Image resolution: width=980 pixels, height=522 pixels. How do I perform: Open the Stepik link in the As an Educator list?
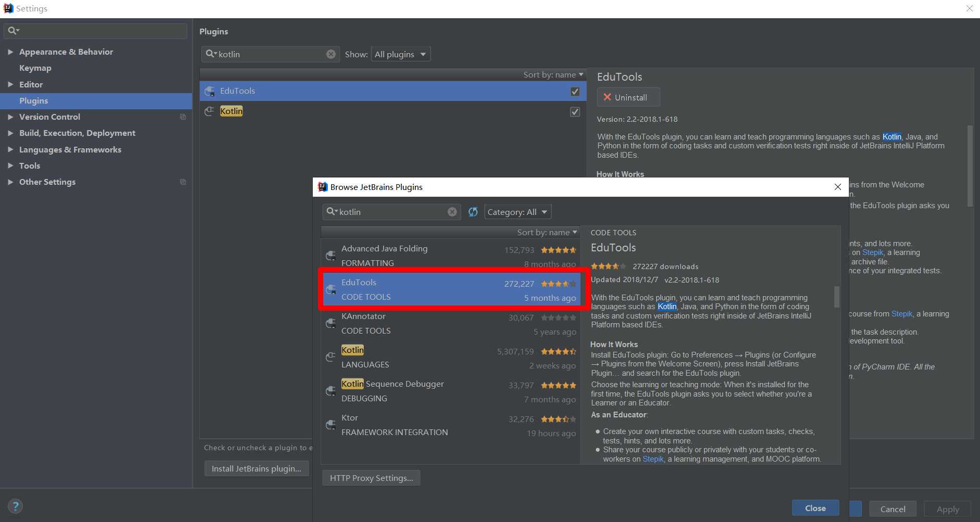tap(653, 459)
